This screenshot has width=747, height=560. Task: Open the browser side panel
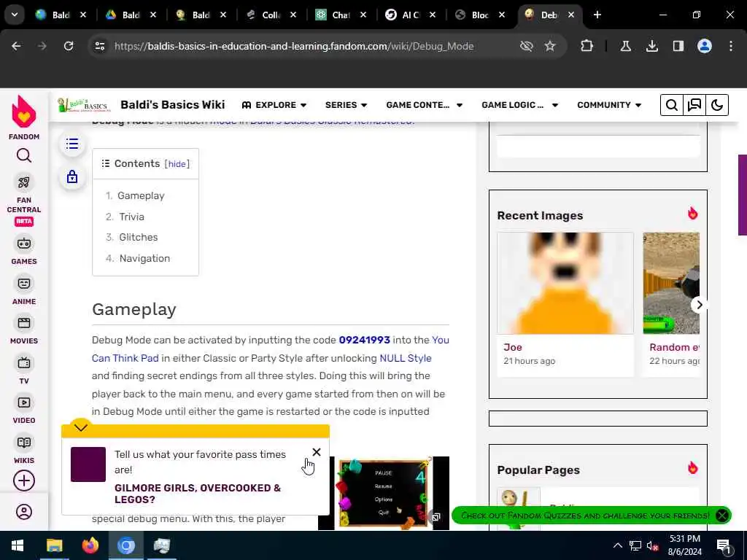678,46
